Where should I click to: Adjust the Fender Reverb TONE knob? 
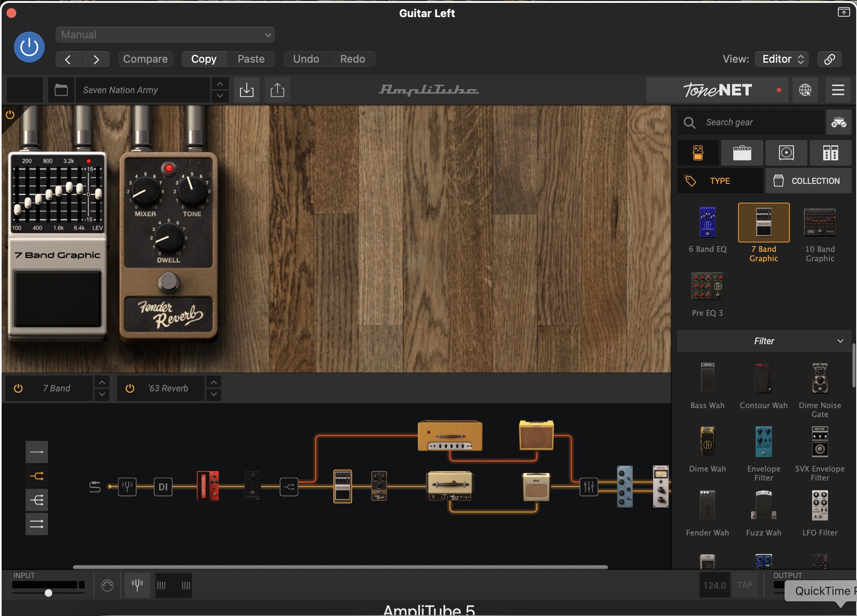(191, 191)
